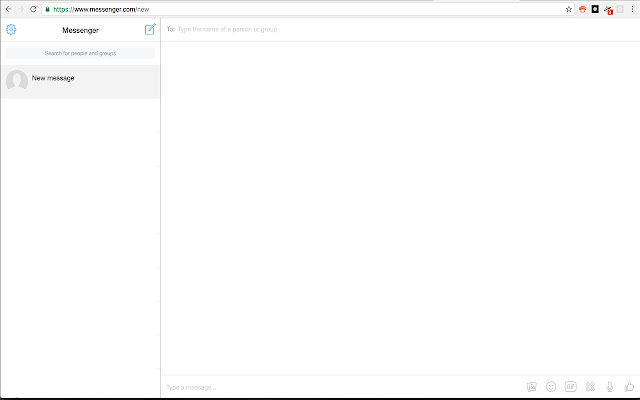
Task: Click the green secure lock icon
Action: [x=48, y=9]
